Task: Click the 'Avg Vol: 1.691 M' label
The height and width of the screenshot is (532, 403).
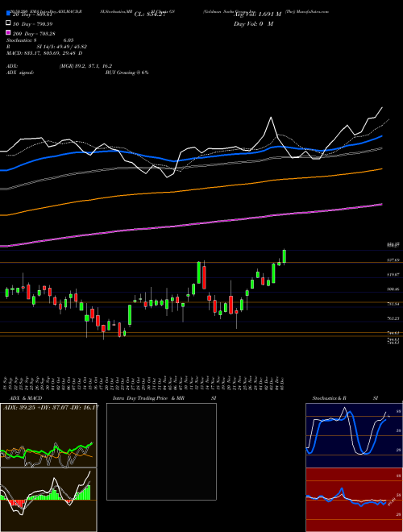Action: (x=257, y=15)
